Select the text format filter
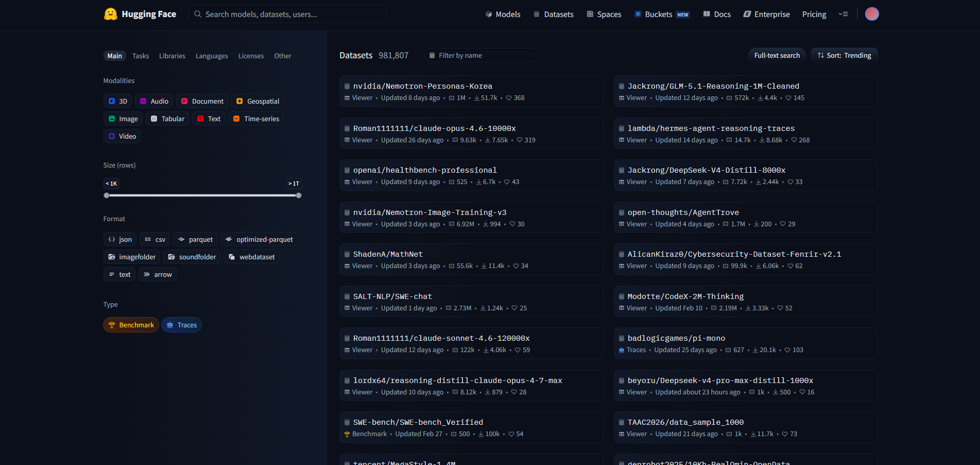Viewport: 980px width, 465px height. coord(119,274)
